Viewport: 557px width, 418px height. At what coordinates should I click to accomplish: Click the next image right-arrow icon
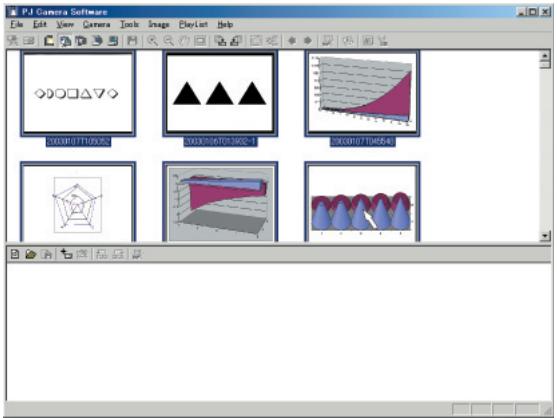(x=308, y=41)
